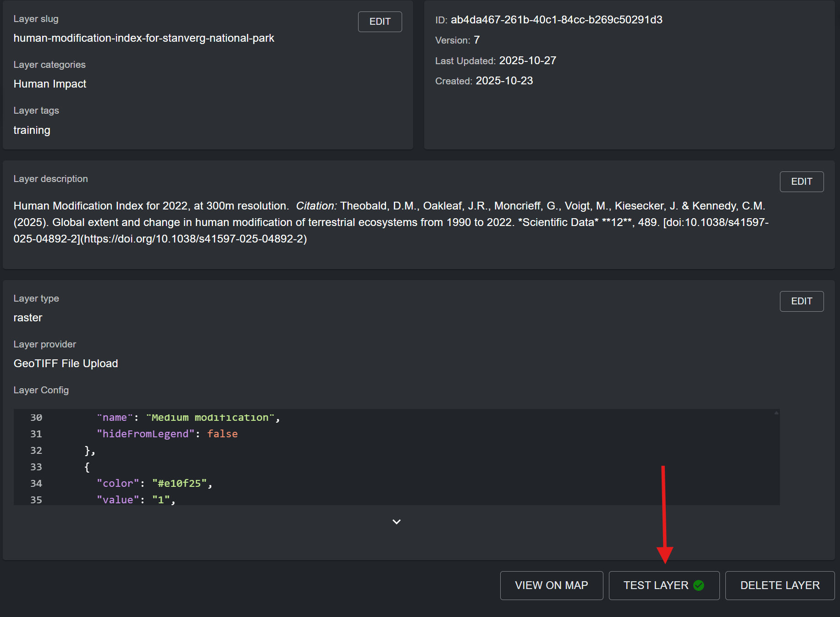
Task: Click the hideFromLegend false value
Action: (222, 434)
